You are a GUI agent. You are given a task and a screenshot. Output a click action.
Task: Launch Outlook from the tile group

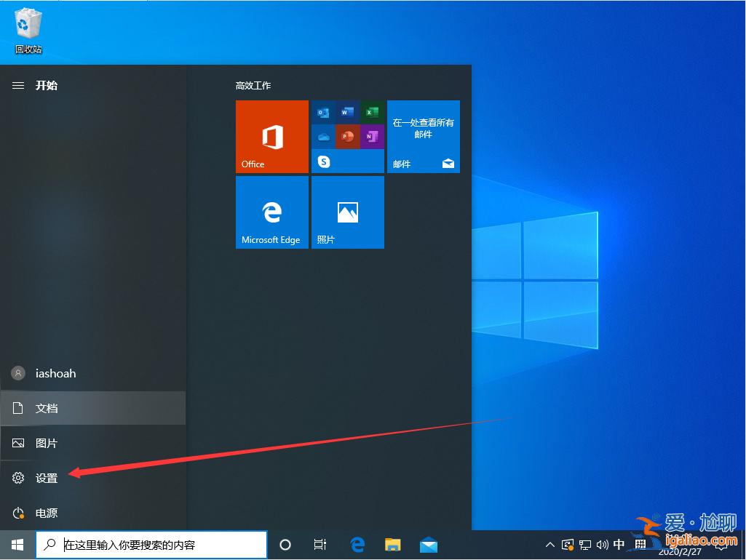coord(324,112)
